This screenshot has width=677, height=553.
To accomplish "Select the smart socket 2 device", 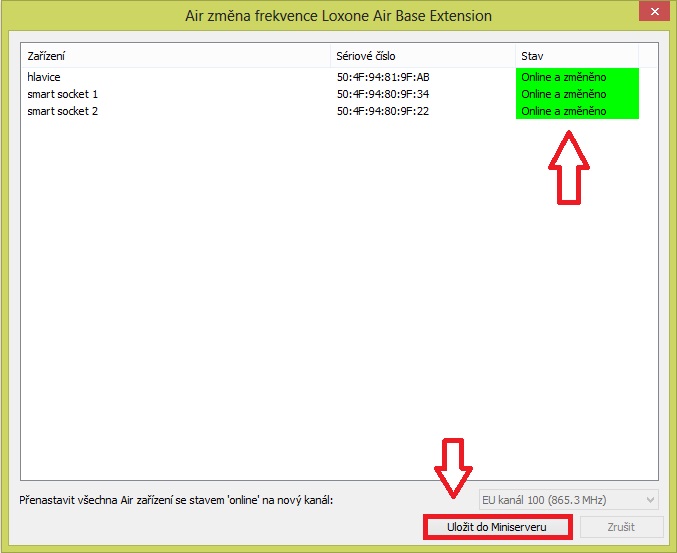I will 62,111.
